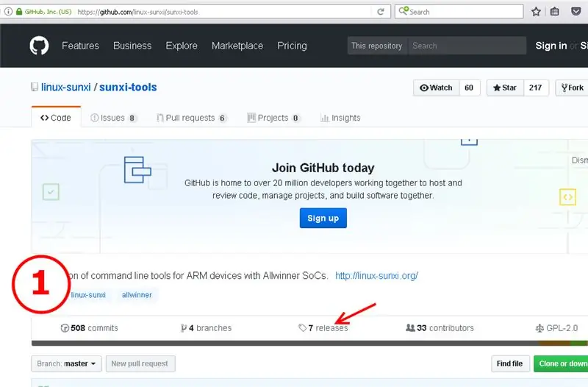Click the GitHub Octocat logo
Image resolution: width=588 pixels, height=387 pixels.
tap(39, 46)
